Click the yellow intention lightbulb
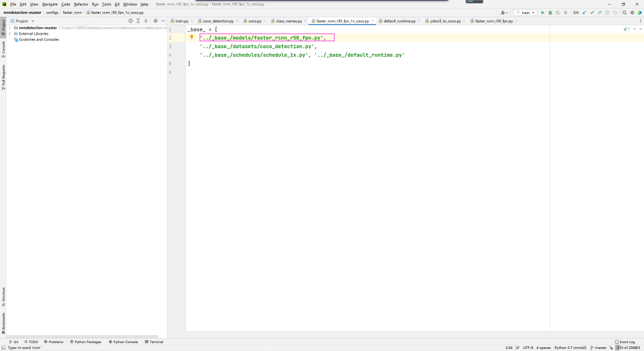The width and height of the screenshot is (644, 351). click(x=192, y=37)
